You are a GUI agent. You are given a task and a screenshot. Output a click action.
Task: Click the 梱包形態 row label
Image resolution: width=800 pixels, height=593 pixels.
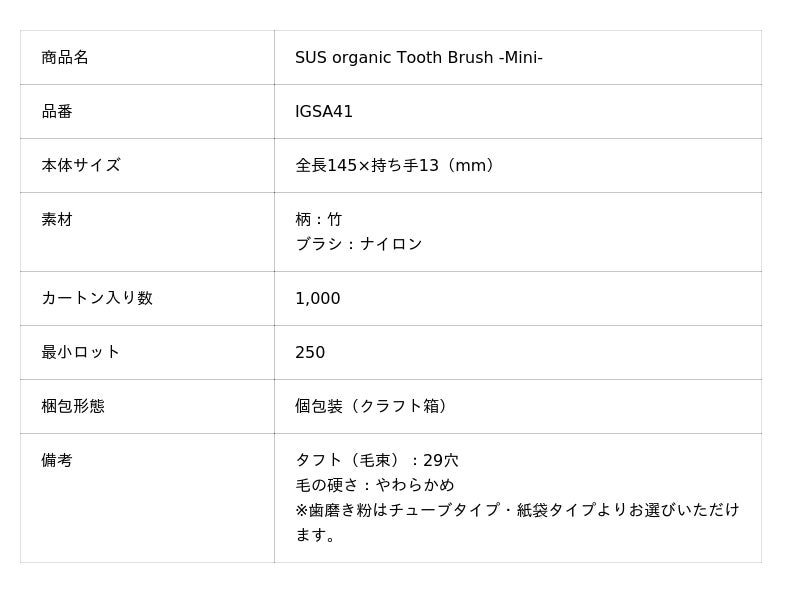click(x=73, y=407)
